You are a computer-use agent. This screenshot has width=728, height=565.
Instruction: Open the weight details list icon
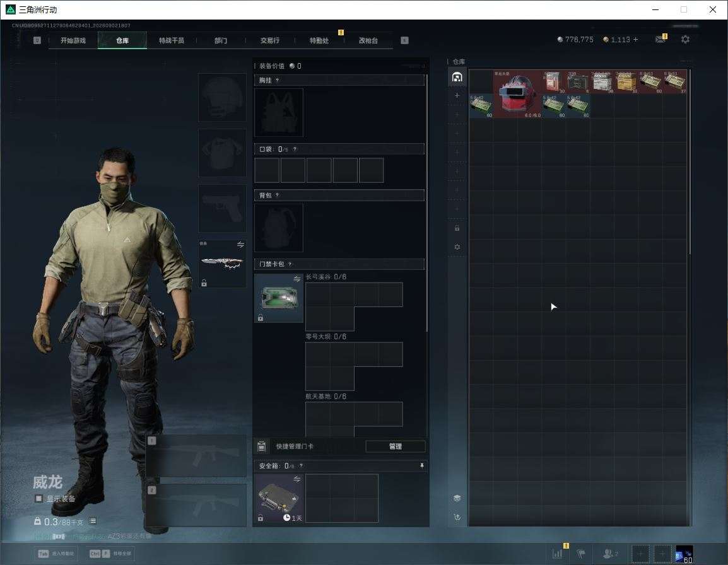click(93, 521)
